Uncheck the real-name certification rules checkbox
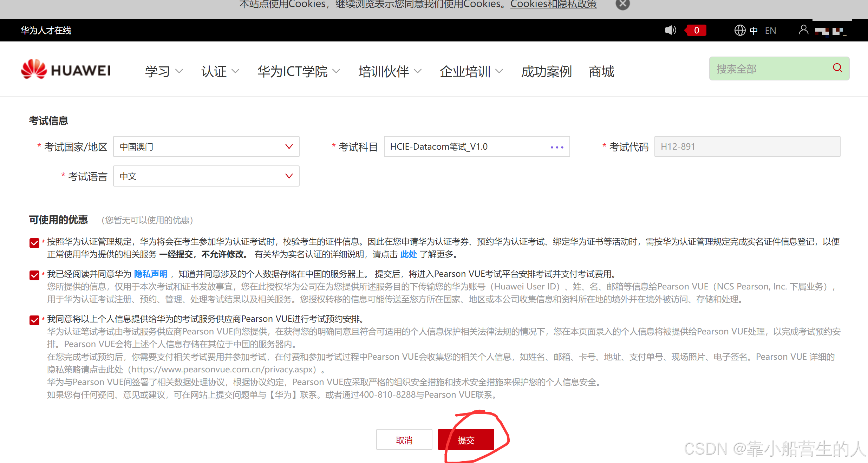This screenshot has width=868, height=463. click(x=34, y=243)
